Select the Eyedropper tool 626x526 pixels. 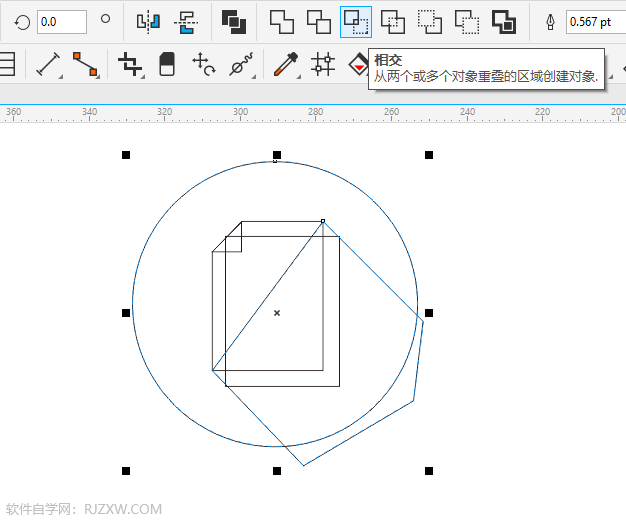point(286,65)
